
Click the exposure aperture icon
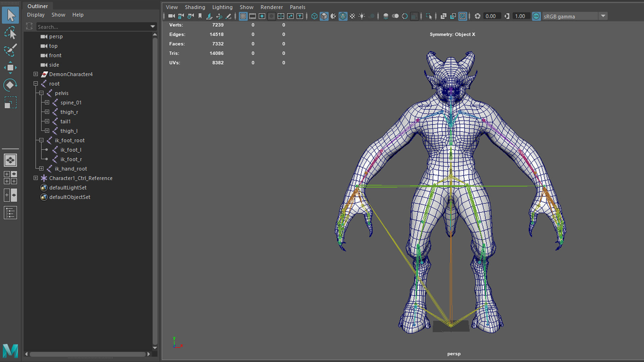(x=478, y=16)
